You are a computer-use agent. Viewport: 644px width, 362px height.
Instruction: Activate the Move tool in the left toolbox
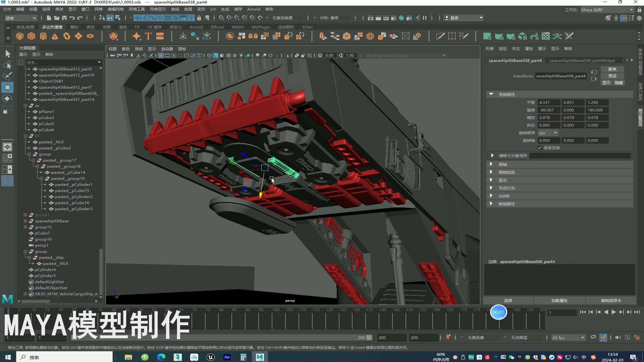tap(7, 88)
